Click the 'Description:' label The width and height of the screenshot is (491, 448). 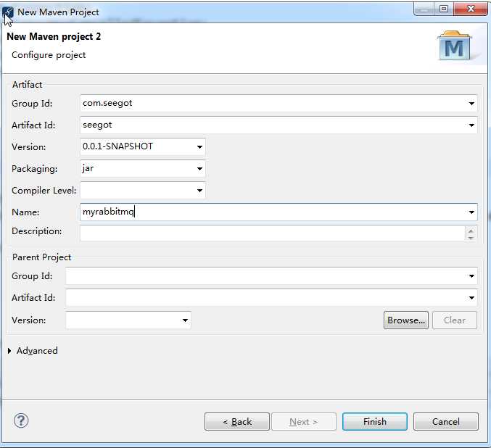pos(37,231)
